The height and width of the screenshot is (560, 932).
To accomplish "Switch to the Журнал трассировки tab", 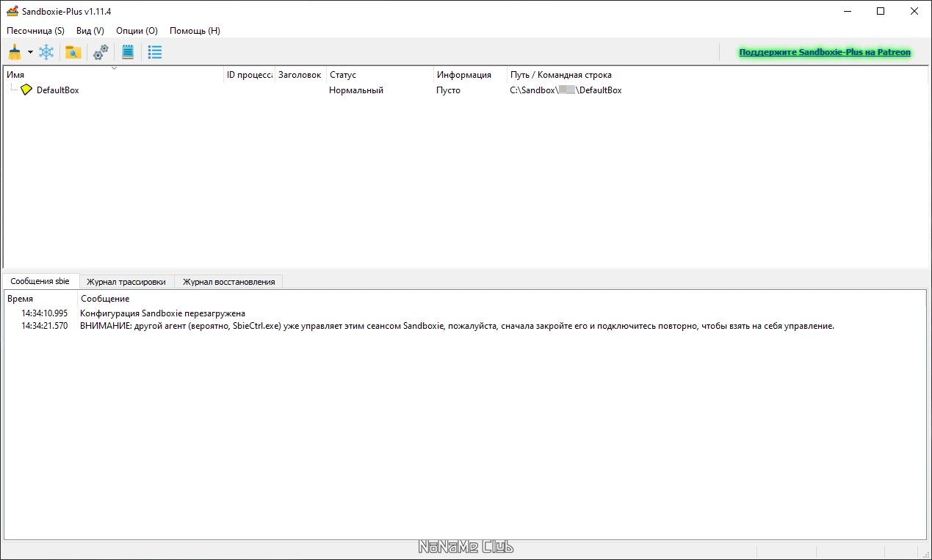I will 126,282.
